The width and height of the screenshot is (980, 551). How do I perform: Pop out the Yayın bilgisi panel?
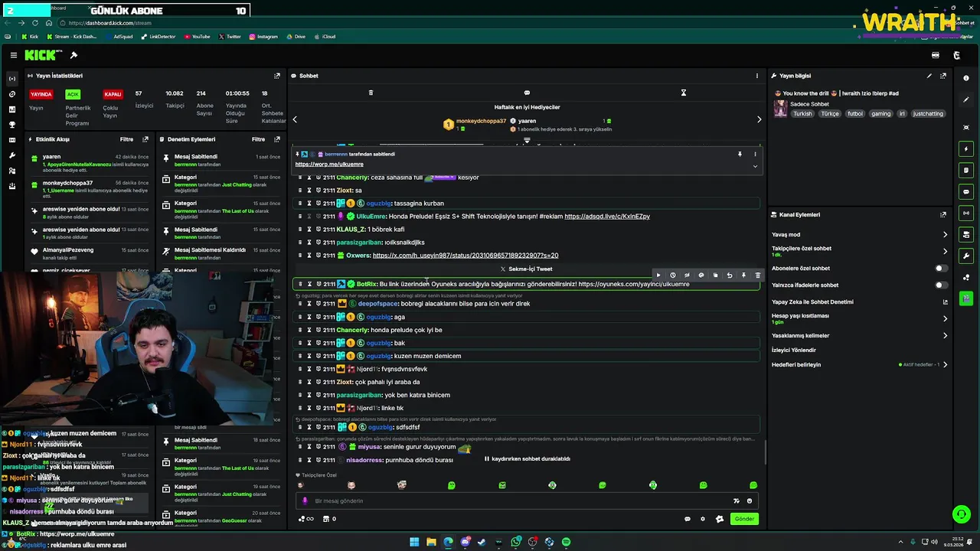(943, 76)
